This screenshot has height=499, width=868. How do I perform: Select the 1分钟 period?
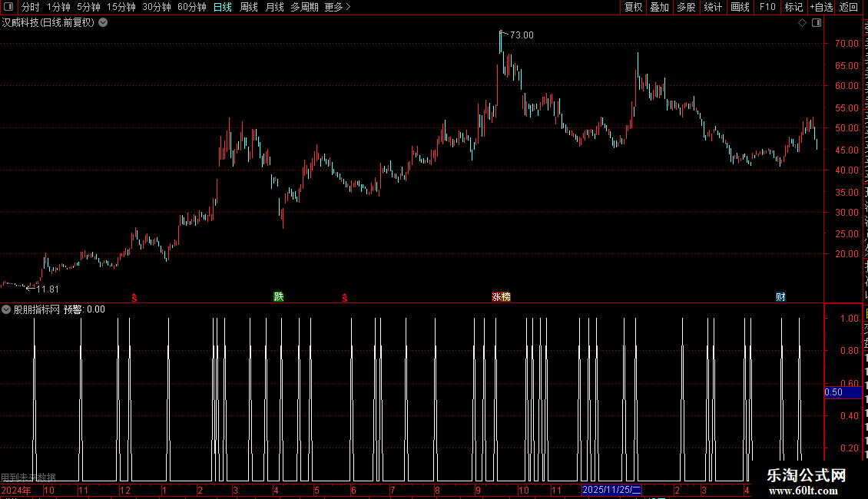click(x=58, y=7)
